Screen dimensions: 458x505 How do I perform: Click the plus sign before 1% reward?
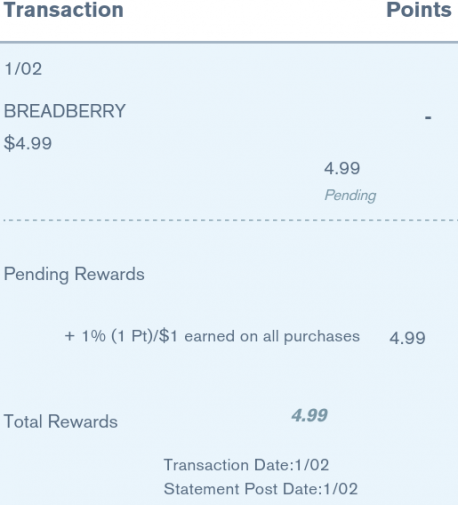point(69,336)
